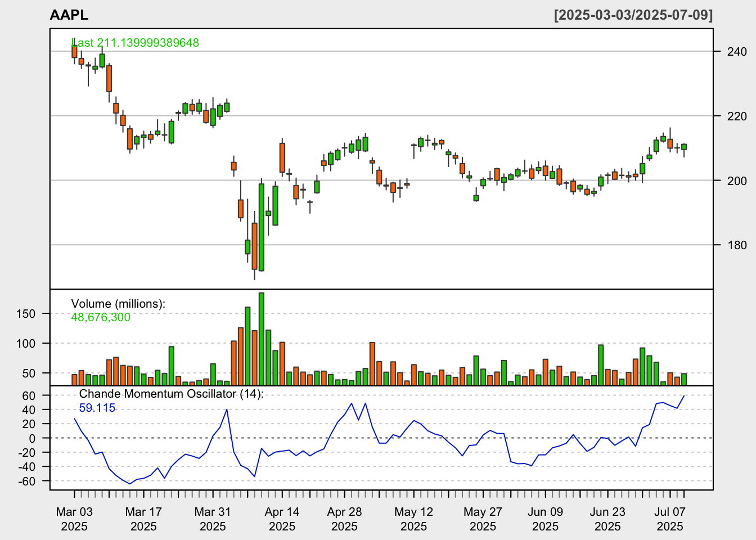
Task: Click the 180 price axis label
Action: pyautogui.click(x=737, y=245)
